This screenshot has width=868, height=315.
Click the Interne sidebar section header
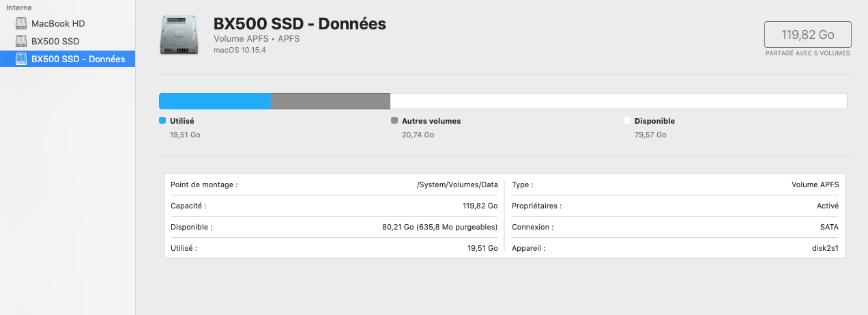click(x=18, y=8)
